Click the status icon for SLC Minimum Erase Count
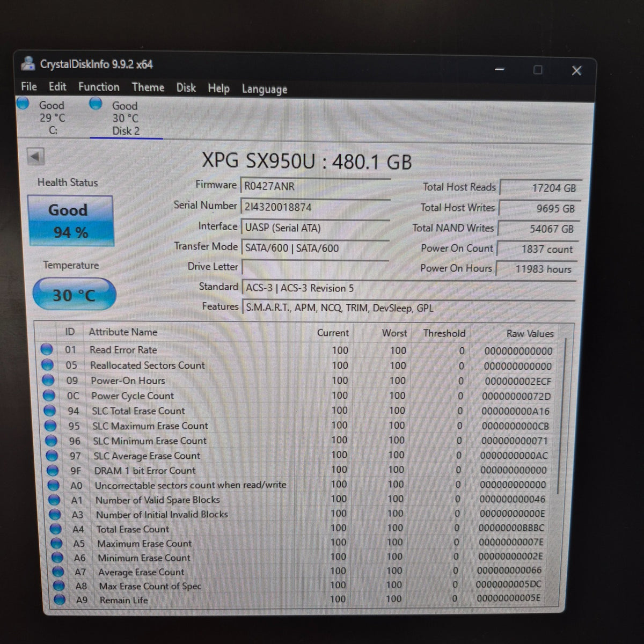Viewport: 644px width, 644px height. pyautogui.click(x=52, y=441)
